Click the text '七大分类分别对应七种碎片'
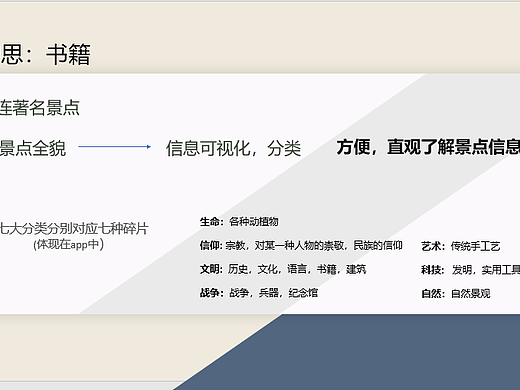 (x=74, y=229)
